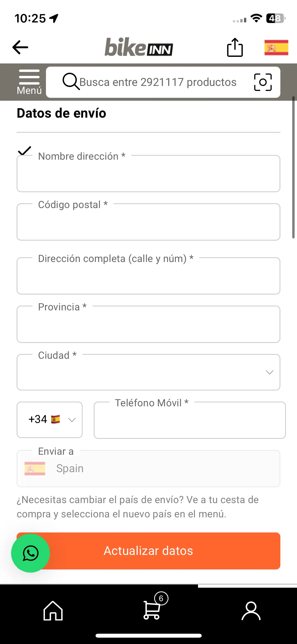The height and width of the screenshot is (644, 297).
Task: Tap the Spain flag language selector
Action: [x=276, y=48]
